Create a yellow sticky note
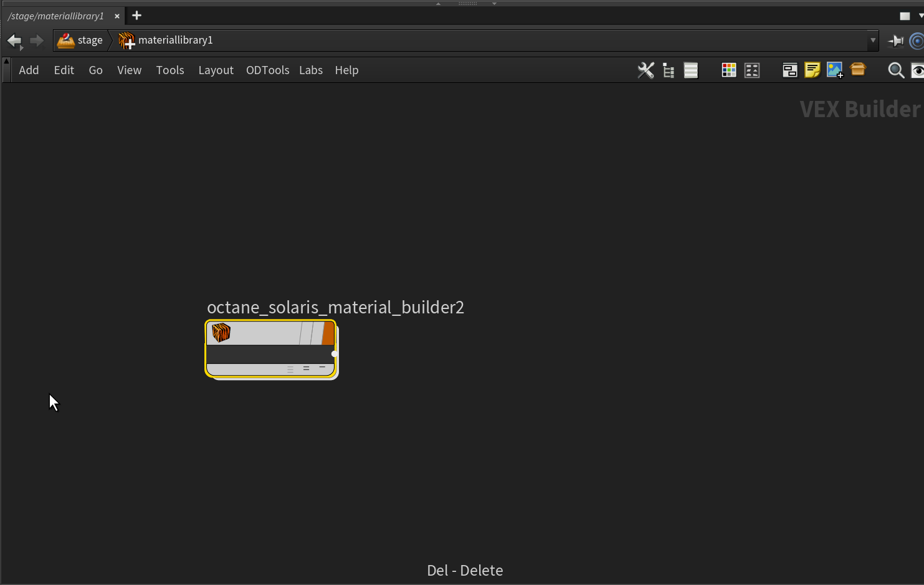This screenshot has height=585, width=924. 812,70
